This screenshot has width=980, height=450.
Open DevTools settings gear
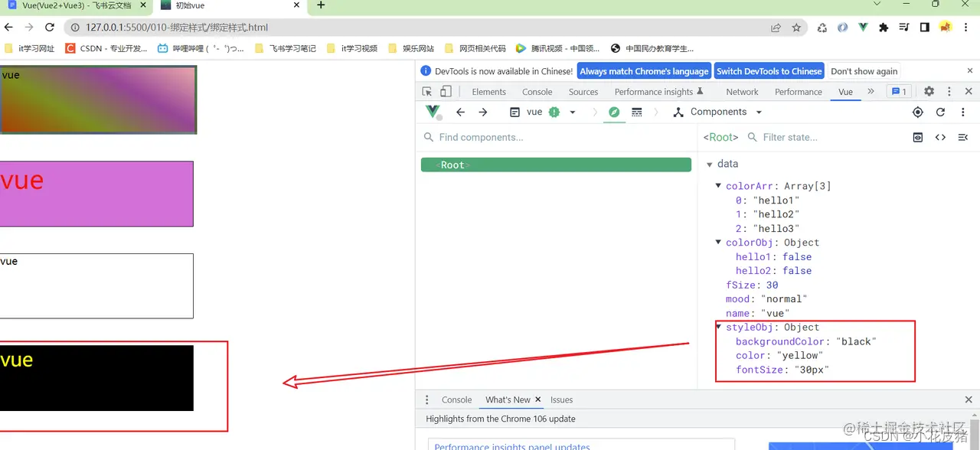[929, 91]
